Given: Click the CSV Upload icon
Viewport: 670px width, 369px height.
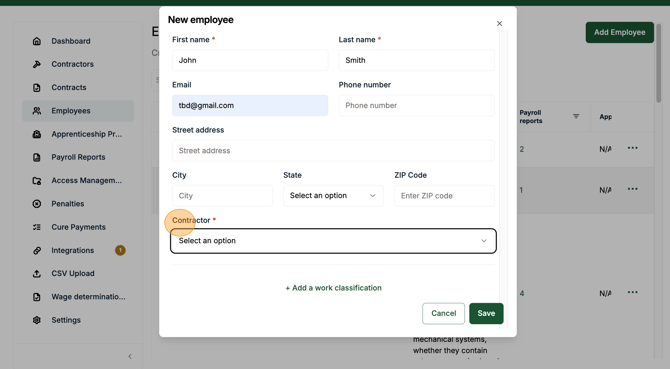Looking at the screenshot, I should coord(37,274).
